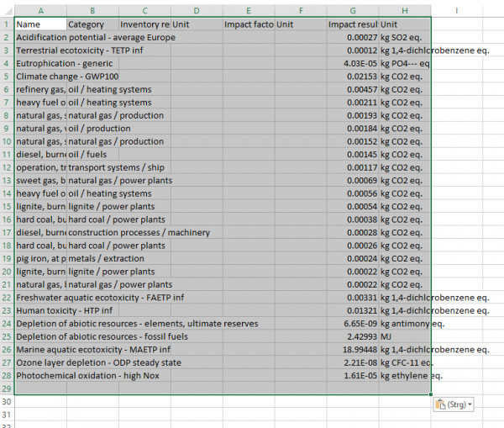Click 'pig iron, at p' cell
The image size is (504, 428).
point(41,258)
